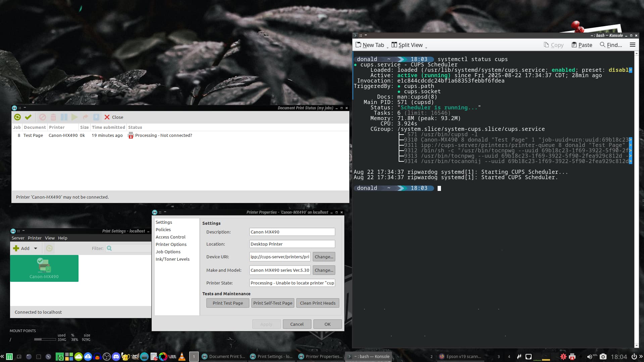The width and height of the screenshot is (644, 362).
Task: Click the refresh icon in Document Print Status
Action: click(17, 117)
